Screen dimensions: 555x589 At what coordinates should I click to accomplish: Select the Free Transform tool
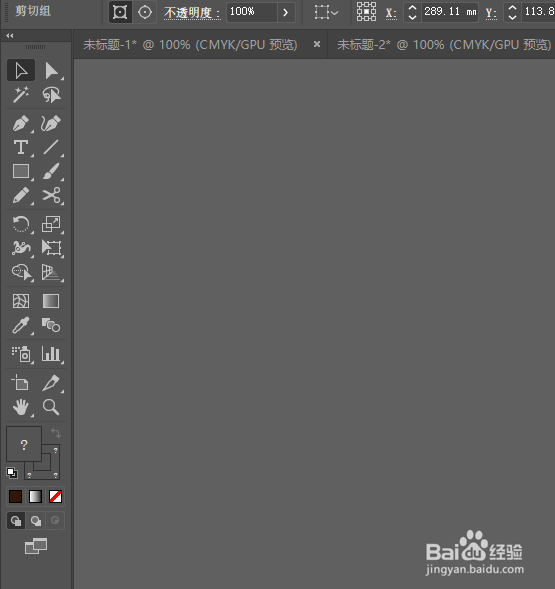(x=51, y=248)
